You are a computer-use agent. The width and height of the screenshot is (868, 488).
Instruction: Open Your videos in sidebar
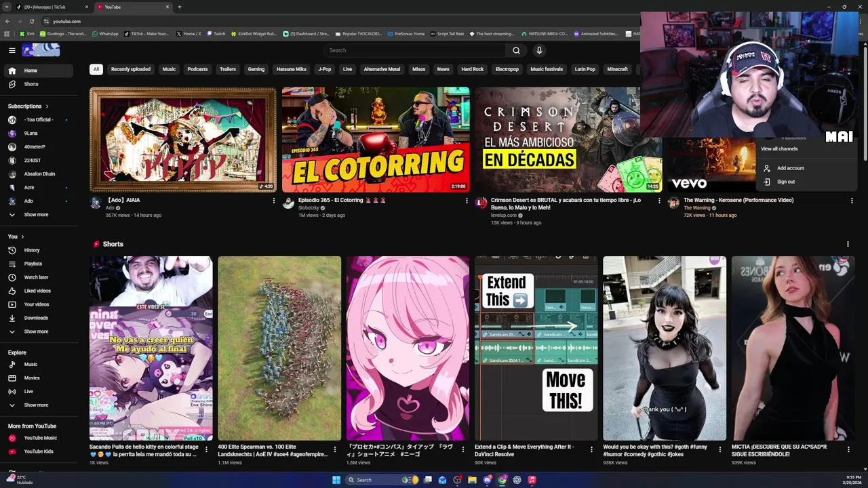pos(38,304)
